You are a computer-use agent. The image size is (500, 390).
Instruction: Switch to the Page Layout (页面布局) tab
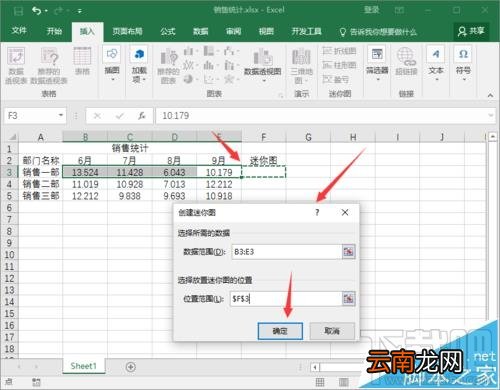click(x=127, y=31)
